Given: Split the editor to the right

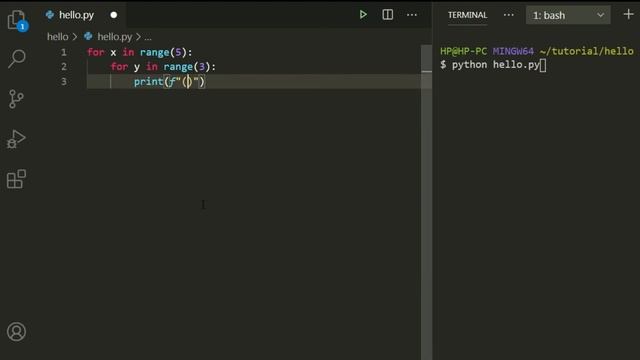Looking at the screenshot, I should [387, 15].
